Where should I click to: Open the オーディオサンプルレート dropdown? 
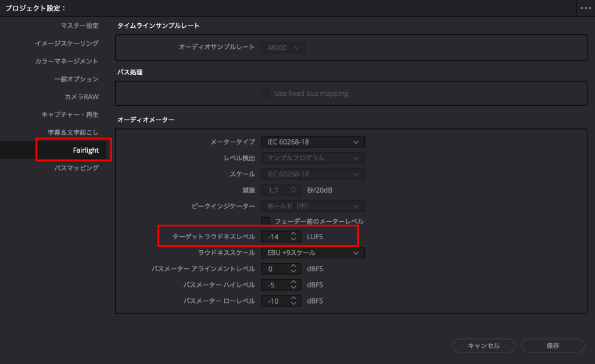coord(283,47)
